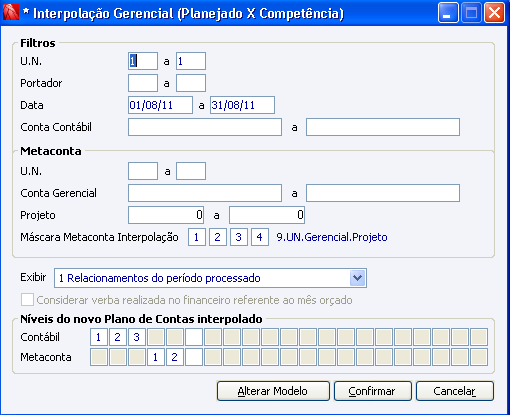Toggle Considerar verba realizada no financeiro checkbox
The image size is (510, 415).
tap(27, 299)
